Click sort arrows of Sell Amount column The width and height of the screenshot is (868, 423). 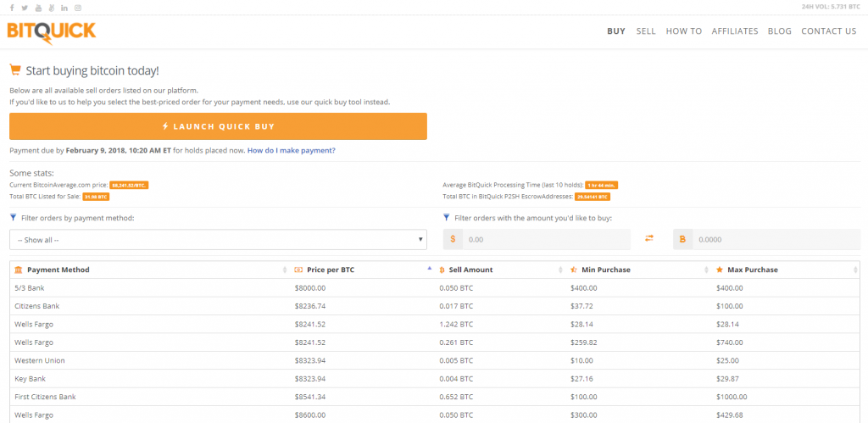click(x=561, y=270)
